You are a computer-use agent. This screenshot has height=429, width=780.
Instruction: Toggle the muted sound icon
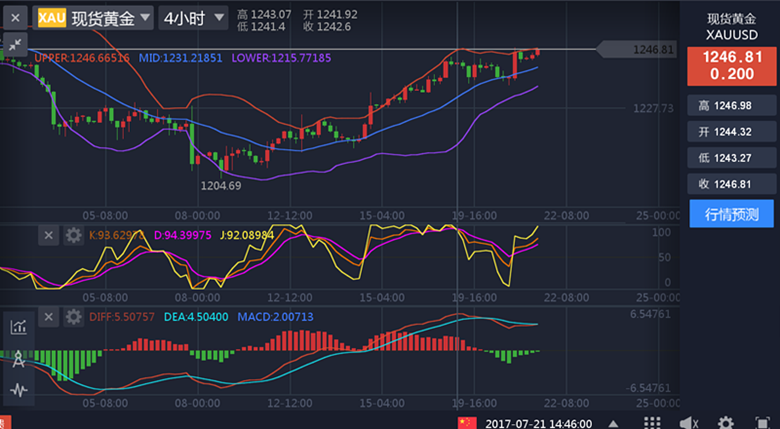point(689,423)
